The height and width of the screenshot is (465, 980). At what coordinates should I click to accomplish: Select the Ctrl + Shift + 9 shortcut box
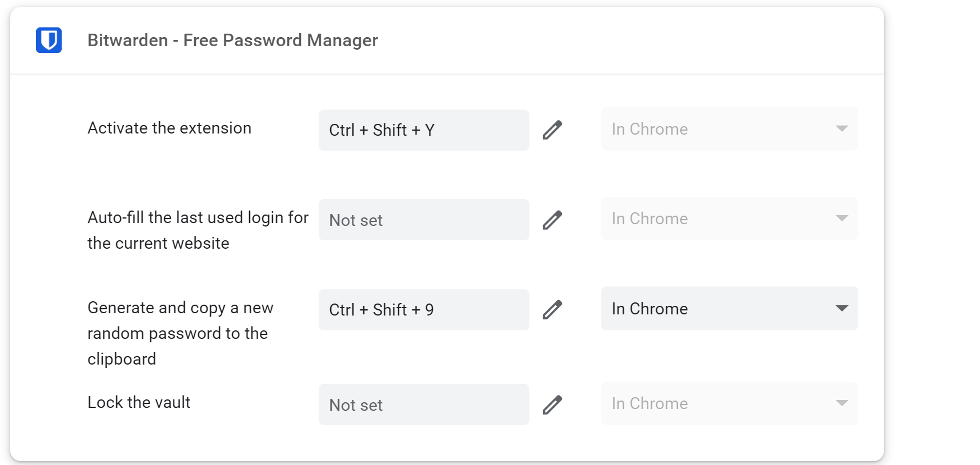pos(423,310)
